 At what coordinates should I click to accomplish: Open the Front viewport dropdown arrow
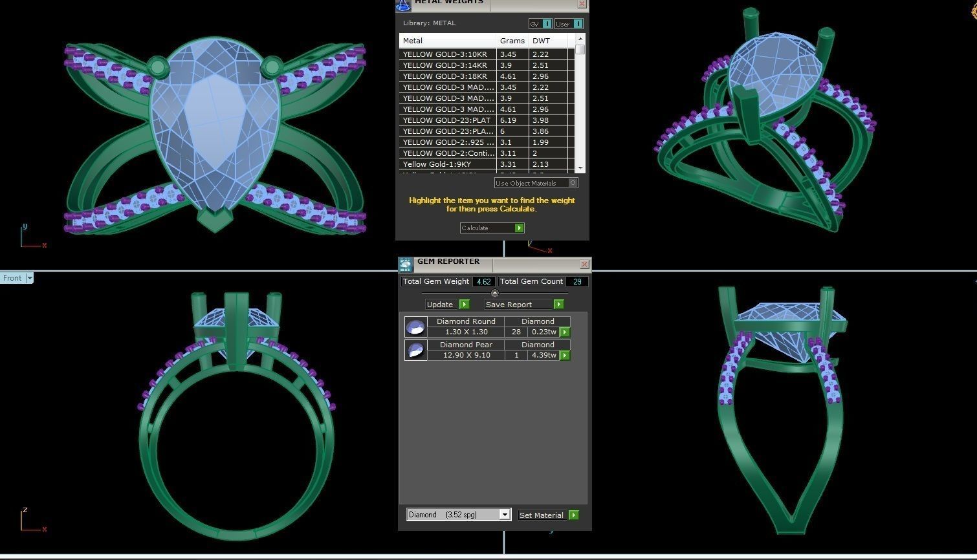point(29,278)
